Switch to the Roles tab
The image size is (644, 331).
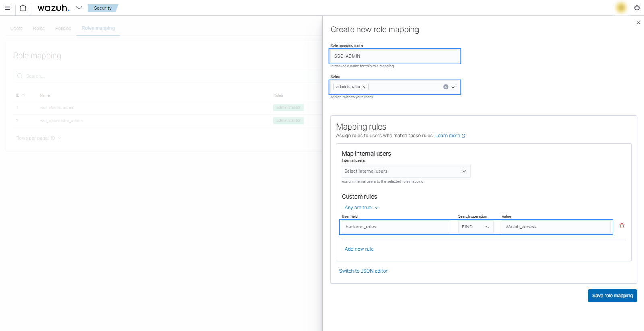[39, 29]
